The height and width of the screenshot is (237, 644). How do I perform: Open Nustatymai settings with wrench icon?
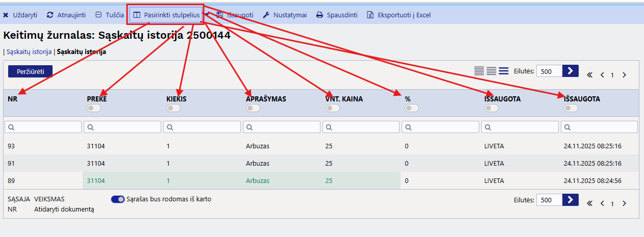(x=285, y=15)
